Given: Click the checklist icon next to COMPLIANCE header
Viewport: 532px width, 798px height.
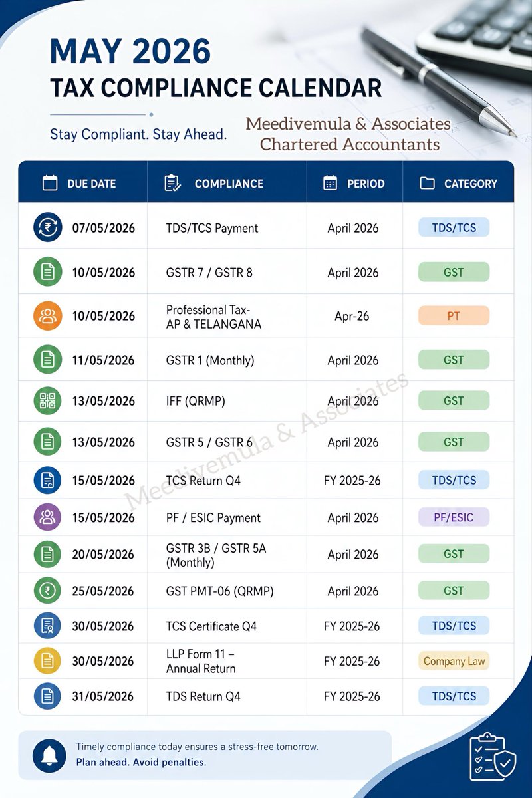Looking at the screenshot, I should coord(172,183).
